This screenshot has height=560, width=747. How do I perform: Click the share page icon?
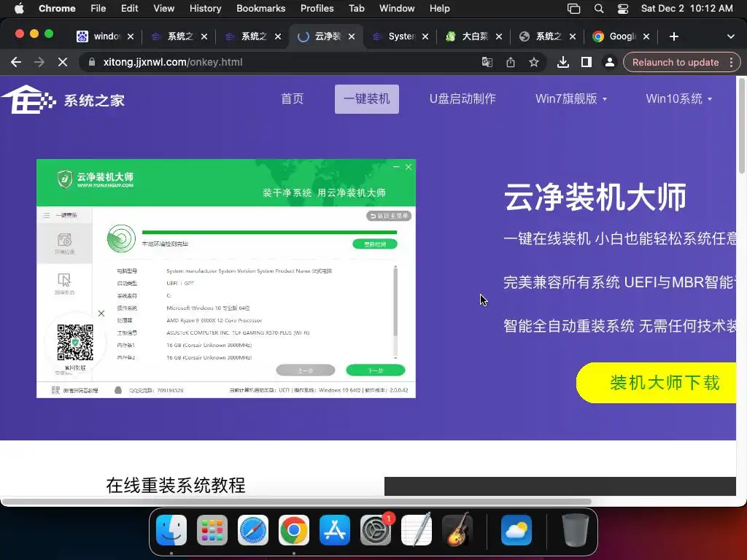tap(510, 63)
